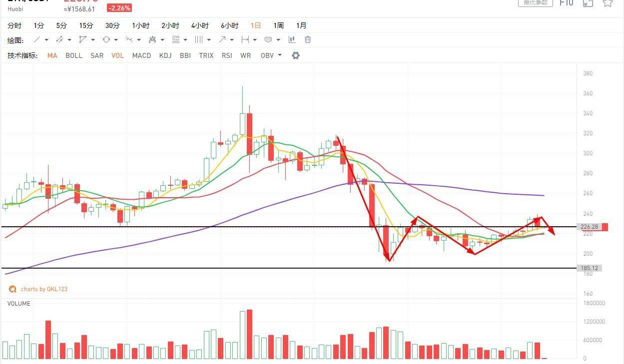The image size is (624, 364).
Task: Select the horizontal levels drawing tool
Action: (175, 39)
